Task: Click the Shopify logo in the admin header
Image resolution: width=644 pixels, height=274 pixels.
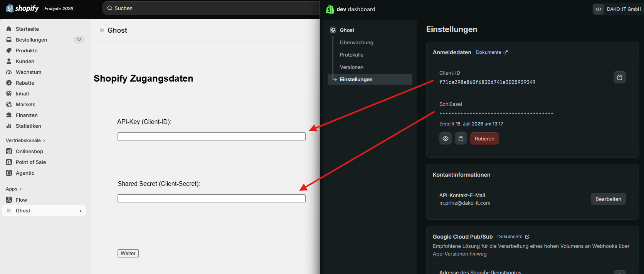Action: point(22,8)
